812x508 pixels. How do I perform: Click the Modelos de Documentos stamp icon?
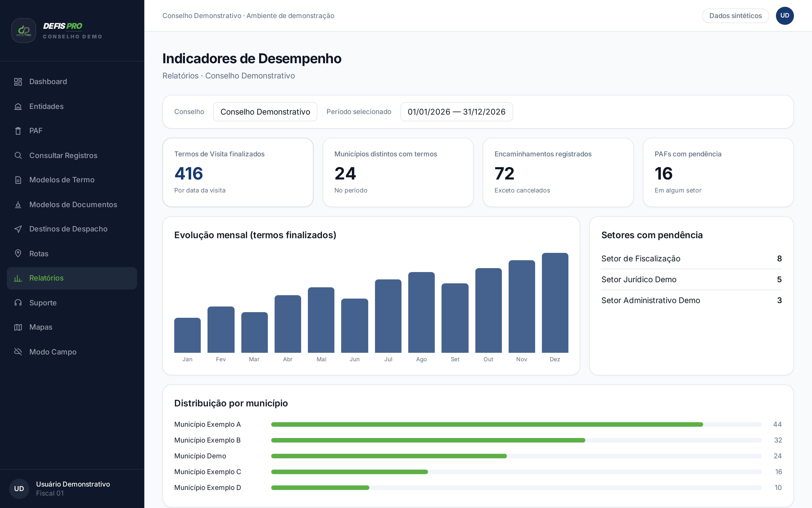pyautogui.click(x=18, y=205)
